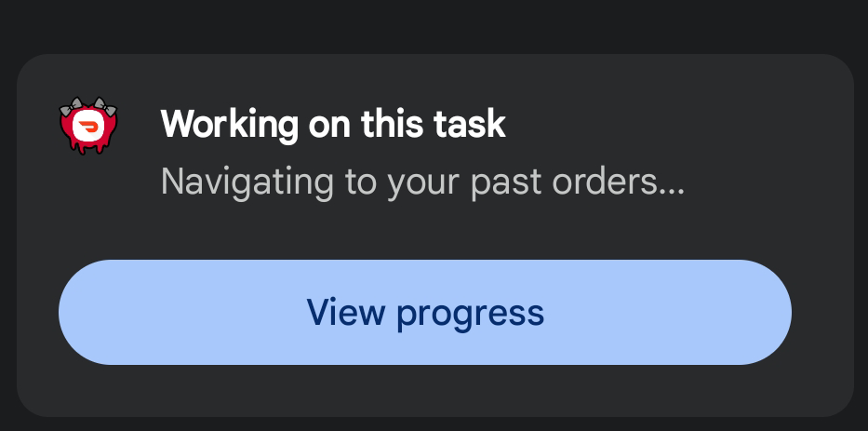Click the grey subtitle under the heading

[x=422, y=182]
